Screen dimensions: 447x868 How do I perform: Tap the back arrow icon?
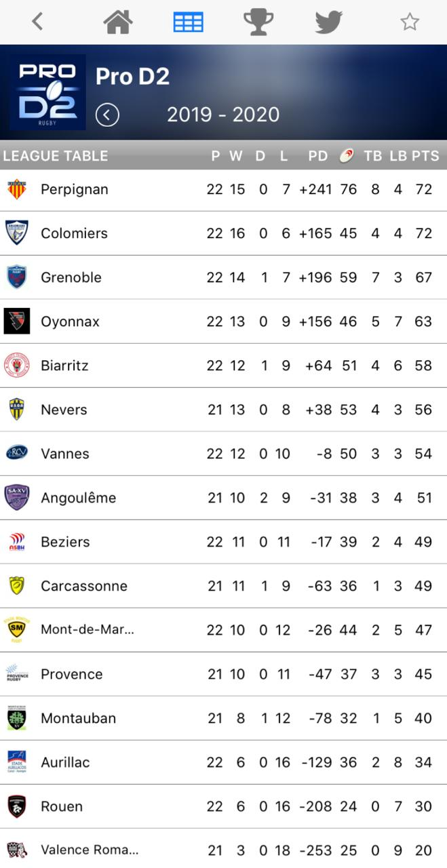[x=37, y=22]
